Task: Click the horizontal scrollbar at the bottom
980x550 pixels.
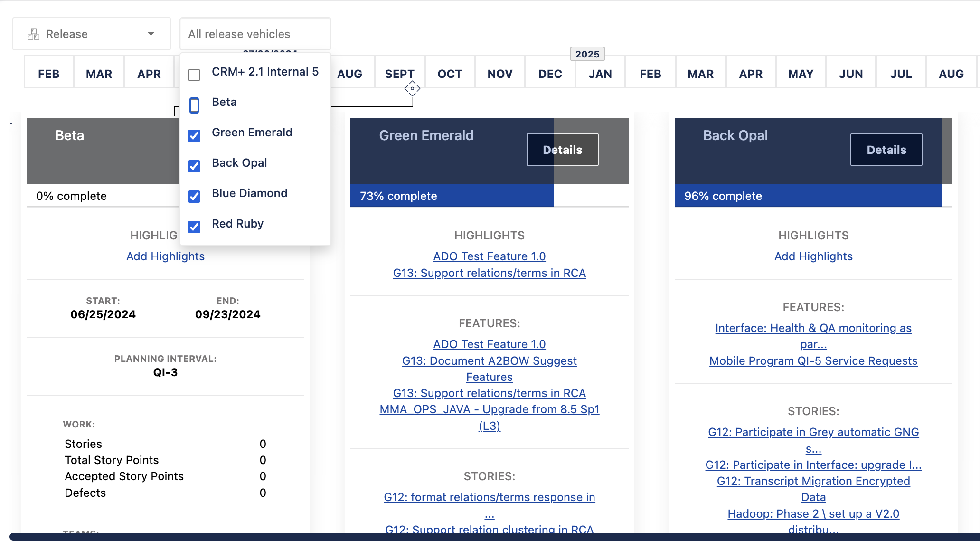Action: click(x=494, y=537)
